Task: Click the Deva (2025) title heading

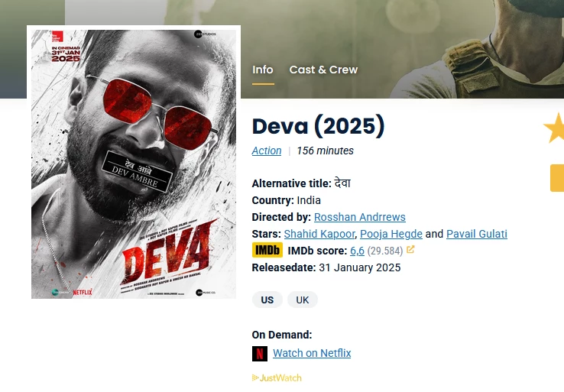Action: point(319,126)
